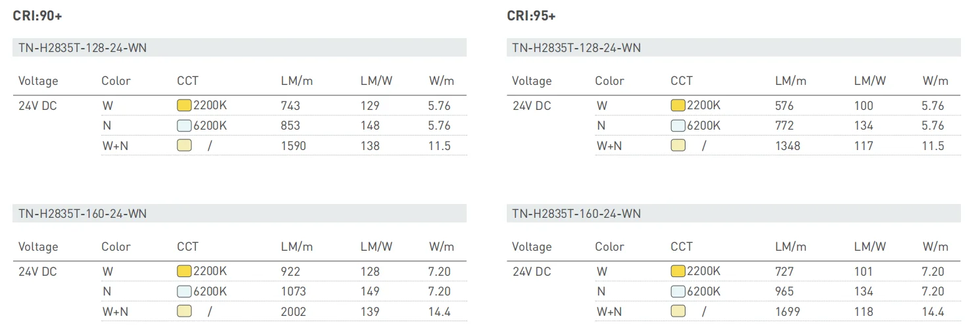The height and width of the screenshot is (333, 980).
Task: Select 2200K yellow swatch beside 743 LM/m
Action: click(x=184, y=105)
